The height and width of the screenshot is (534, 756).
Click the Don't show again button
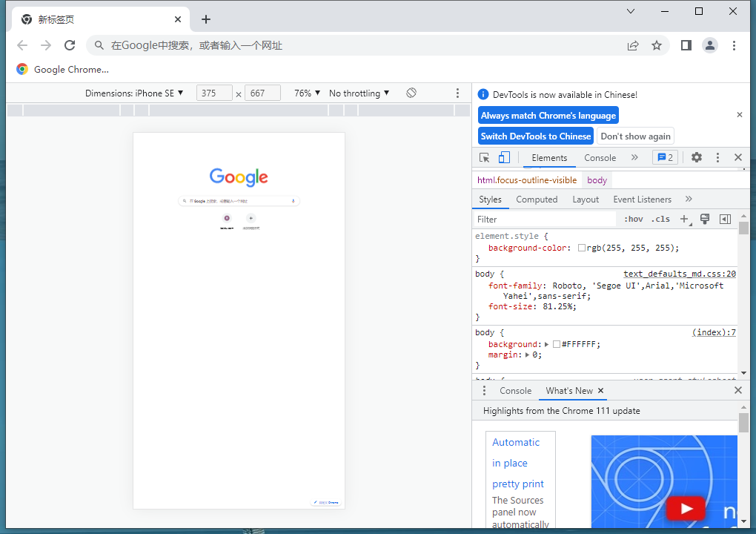click(x=635, y=136)
